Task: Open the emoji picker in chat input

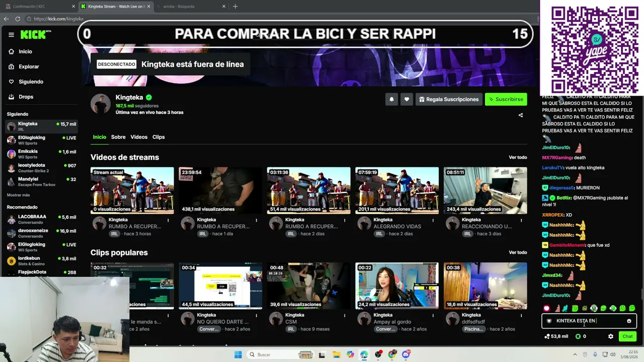Action: click(x=629, y=321)
